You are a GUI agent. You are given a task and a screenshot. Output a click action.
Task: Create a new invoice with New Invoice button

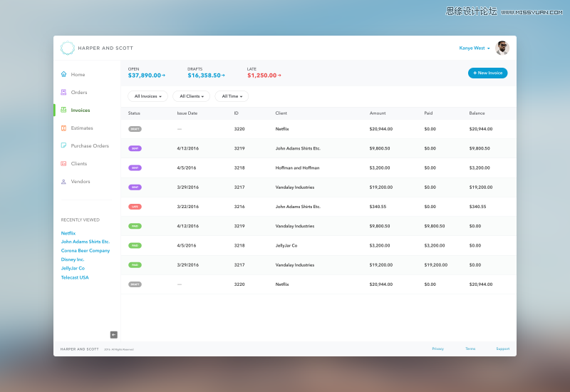click(x=488, y=73)
